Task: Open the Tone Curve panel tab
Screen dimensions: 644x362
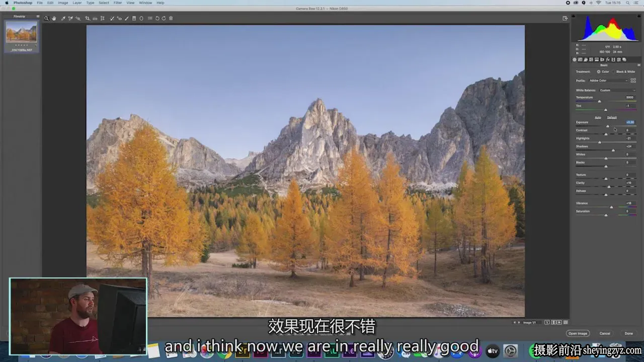Action: 580,59
